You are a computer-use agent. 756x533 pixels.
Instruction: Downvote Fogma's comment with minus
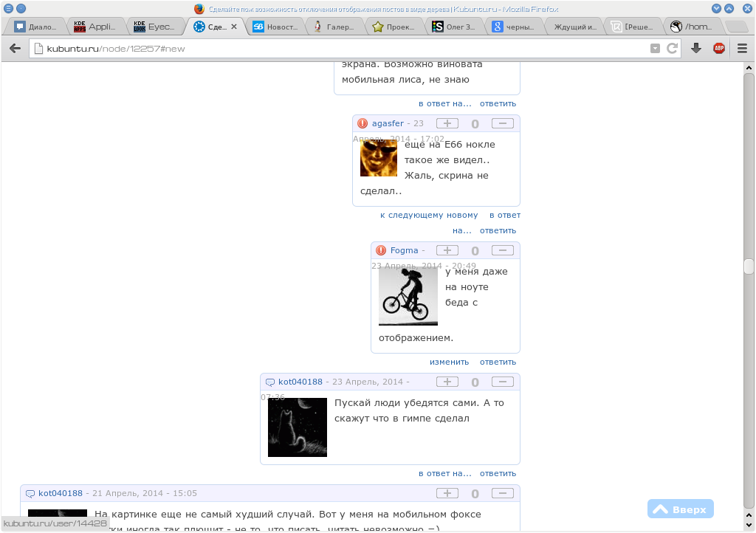point(502,250)
